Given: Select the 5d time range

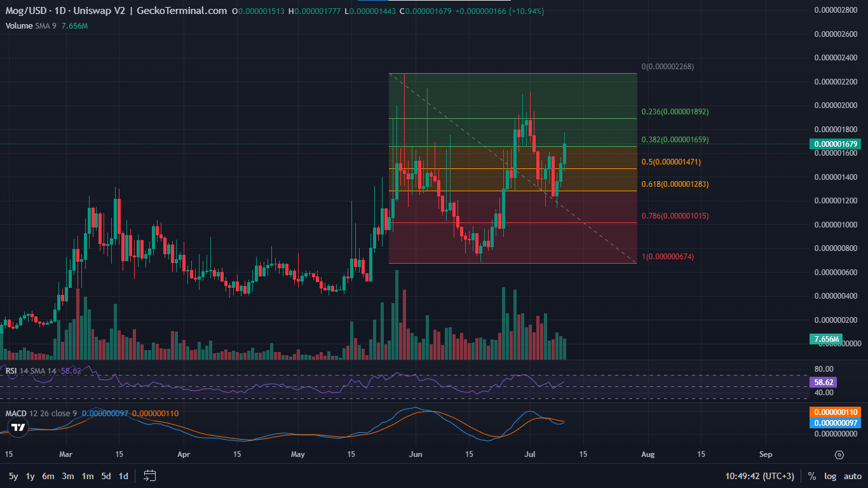Looking at the screenshot, I should point(107,476).
